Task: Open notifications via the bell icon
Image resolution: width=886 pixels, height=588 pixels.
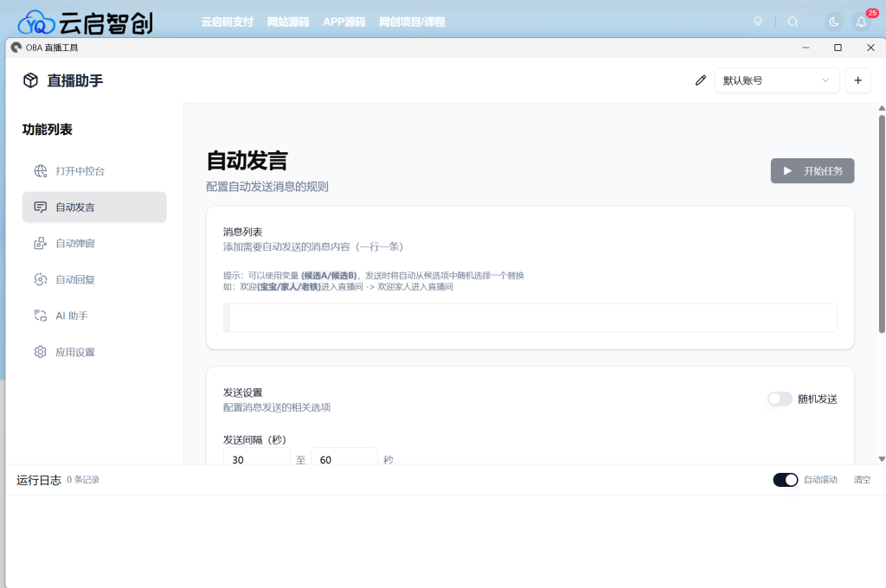Action: (861, 22)
